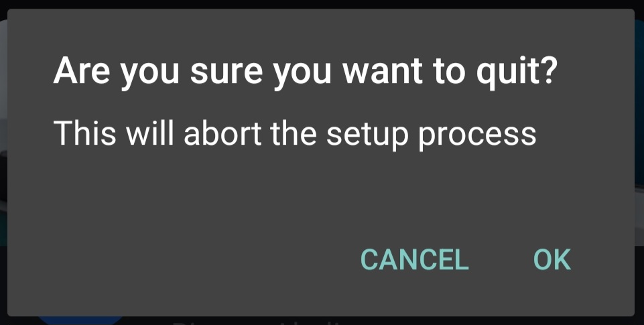Image resolution: width=644 pixels, height=325 pixels.
Task: Click the word "abort" in the warning message
Action: [x=222, y=133]
